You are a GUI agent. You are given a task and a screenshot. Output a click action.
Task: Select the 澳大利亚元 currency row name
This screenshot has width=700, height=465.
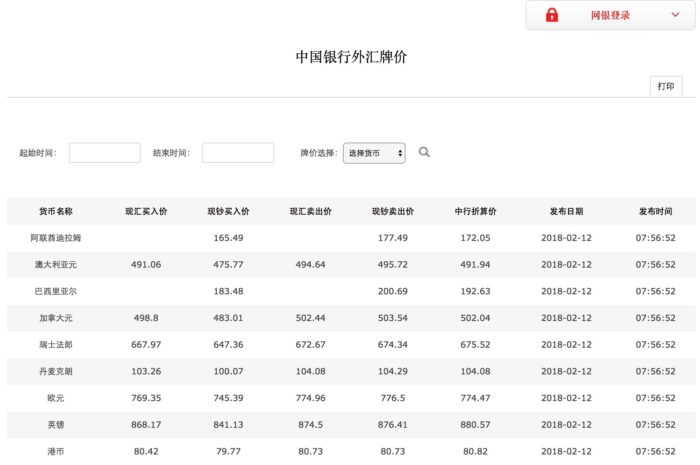tap(56, 265)
